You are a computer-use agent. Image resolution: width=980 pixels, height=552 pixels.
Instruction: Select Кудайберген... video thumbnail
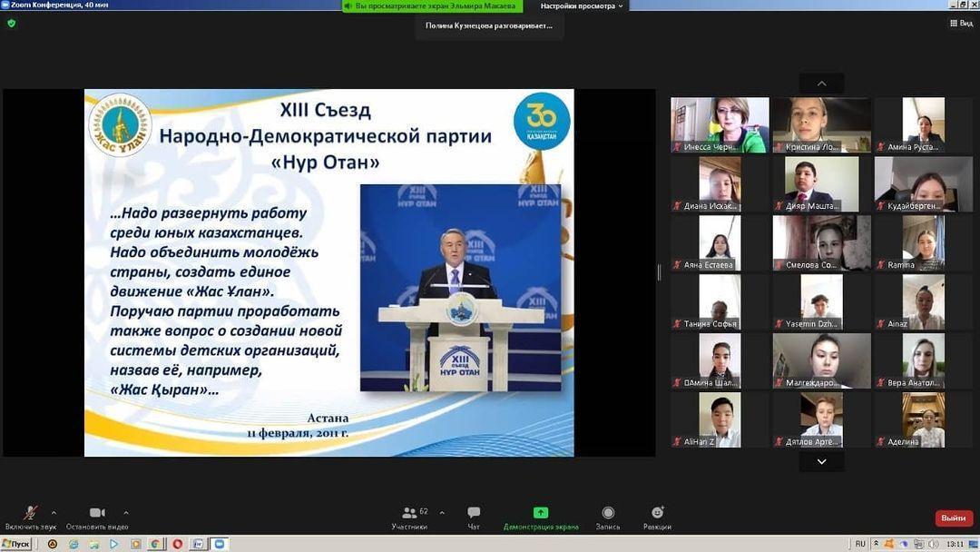tap(923, 183)
